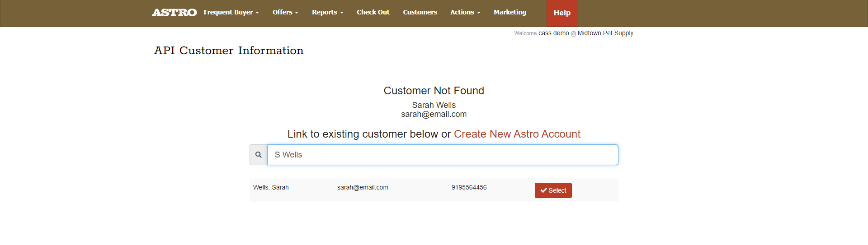Expand the Actions dropdown
The height and width of the screenshot is (245, 868).
click(465, 13)
